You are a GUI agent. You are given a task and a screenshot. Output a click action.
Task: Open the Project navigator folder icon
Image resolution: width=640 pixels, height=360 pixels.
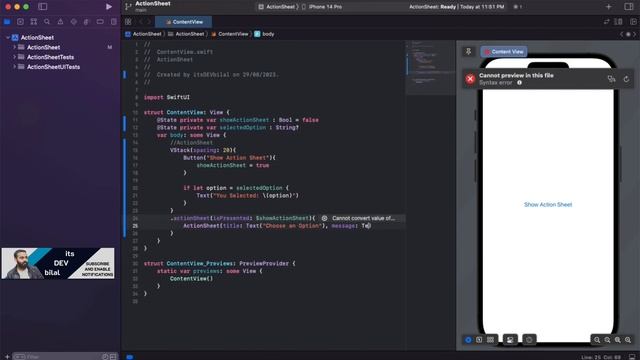7,22
